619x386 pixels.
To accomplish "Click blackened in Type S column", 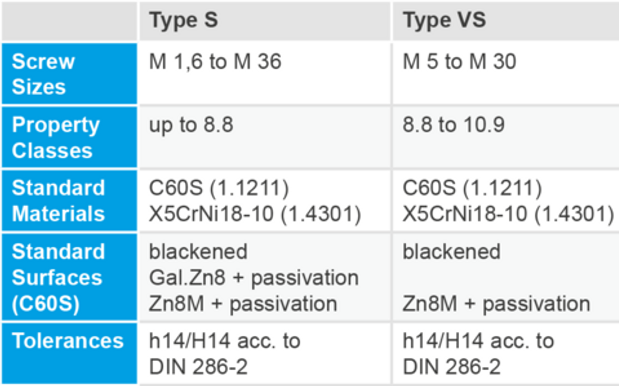I will (198, 251).
